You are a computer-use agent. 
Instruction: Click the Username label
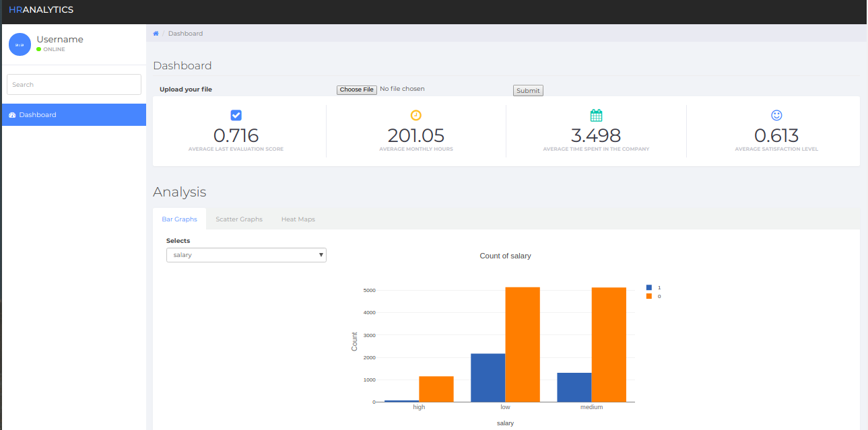pyautogui.click(x=60, y=39)
